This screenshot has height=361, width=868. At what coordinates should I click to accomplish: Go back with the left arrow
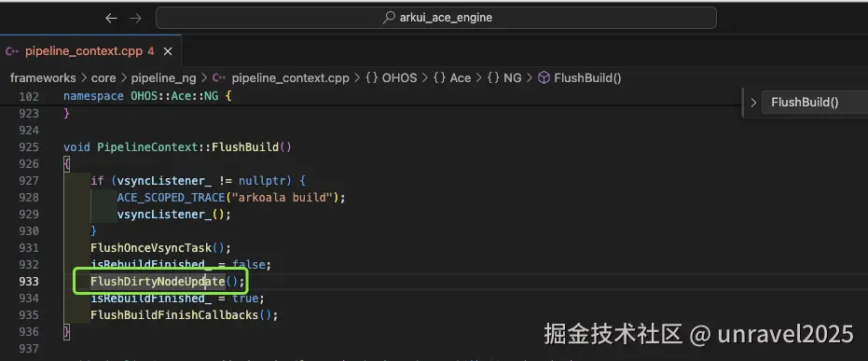pos(111,18)
